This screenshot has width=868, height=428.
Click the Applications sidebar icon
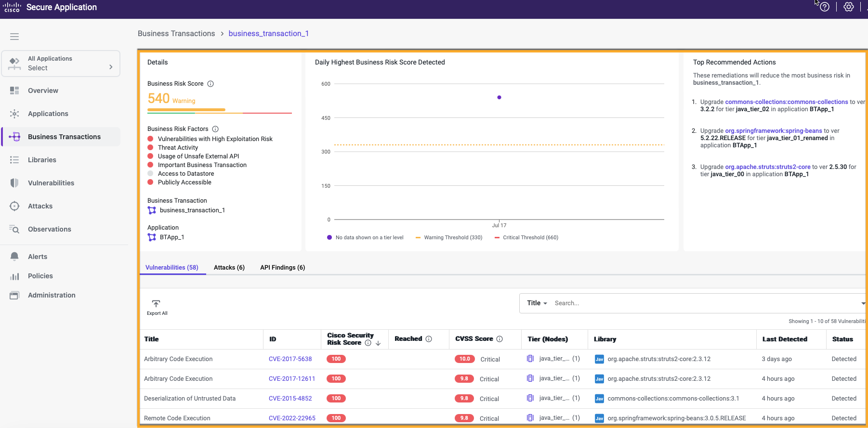pos(14,114)
